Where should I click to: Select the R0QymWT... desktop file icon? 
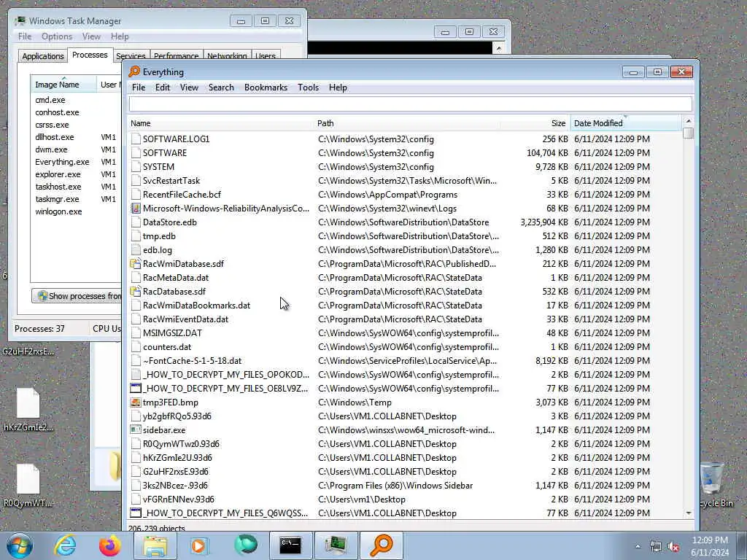[x=28, y=486]
